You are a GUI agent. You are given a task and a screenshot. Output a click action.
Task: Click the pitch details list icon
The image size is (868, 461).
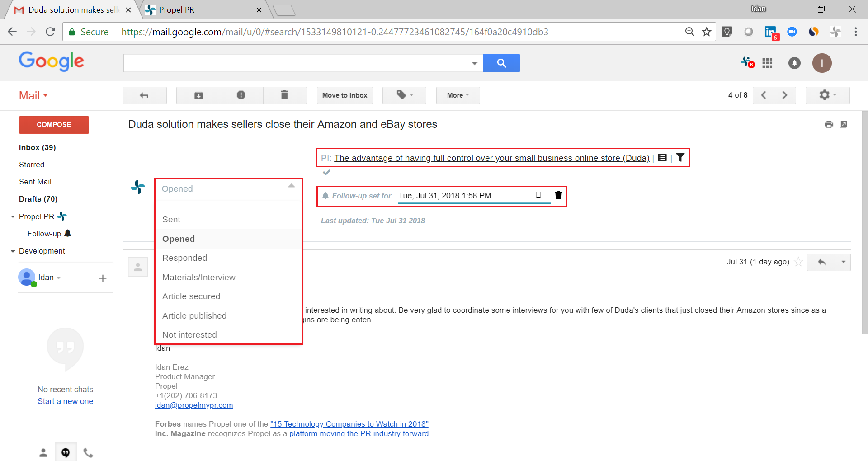coord(662,158)
